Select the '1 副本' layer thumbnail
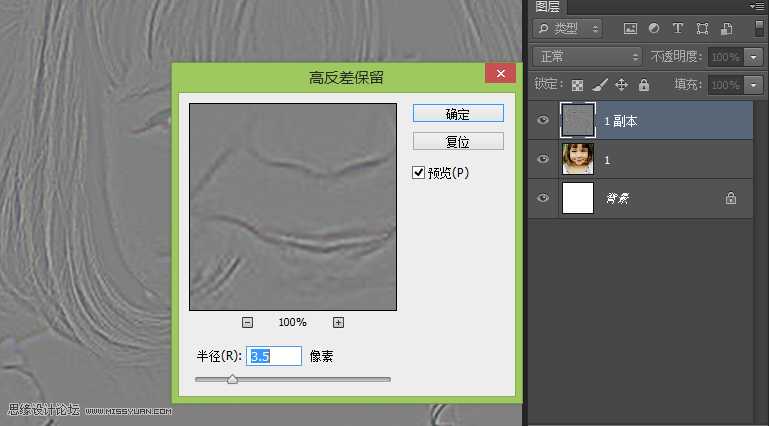Image resolution: width=769 pixels, height=426 pixels. pos(578,120)
